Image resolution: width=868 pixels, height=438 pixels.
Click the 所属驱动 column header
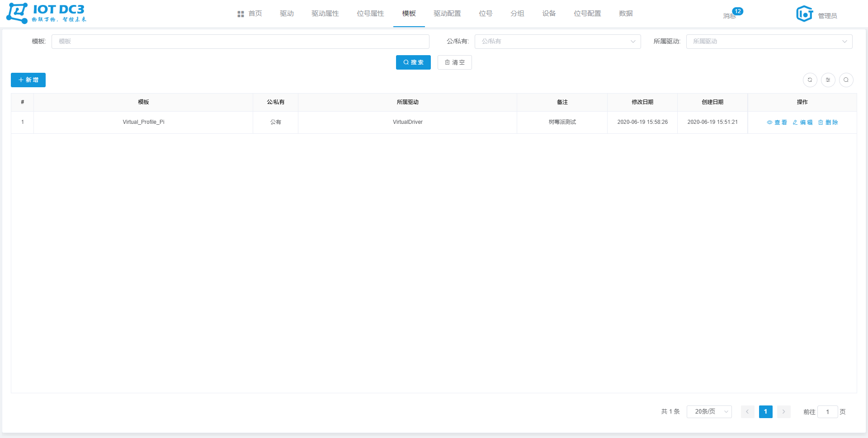tap(407, 102)
